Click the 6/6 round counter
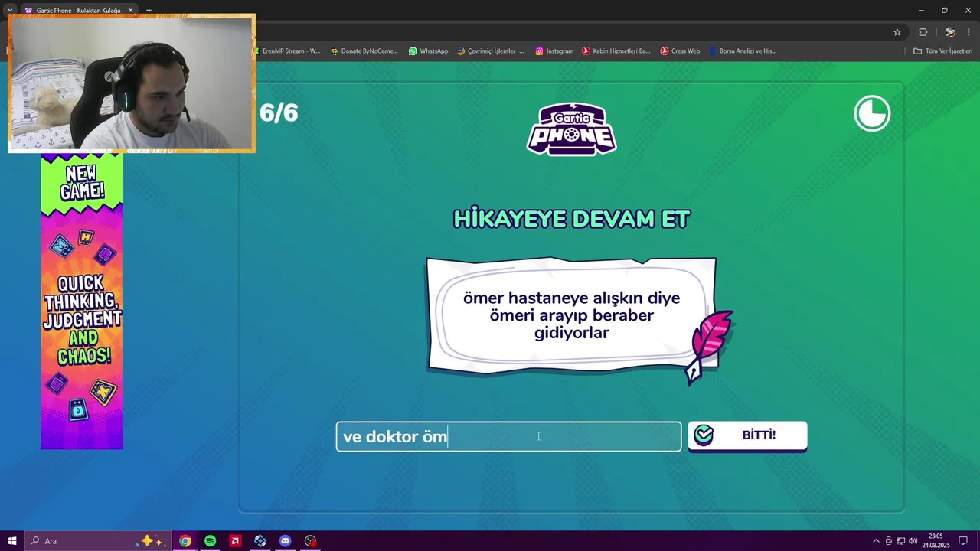This screenshot has width=980, height=551. tap(279, 113)
